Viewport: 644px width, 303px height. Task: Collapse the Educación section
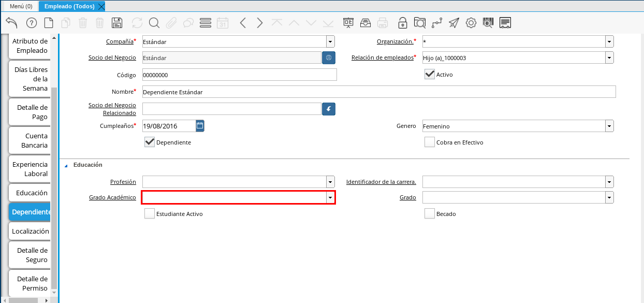click(66, 165)
